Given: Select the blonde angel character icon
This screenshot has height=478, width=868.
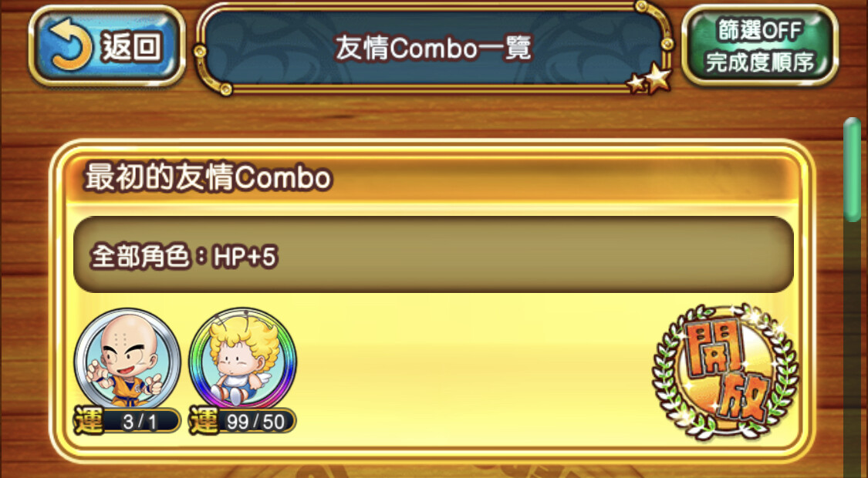Looking at the screenshot, I should coord(242,359).
